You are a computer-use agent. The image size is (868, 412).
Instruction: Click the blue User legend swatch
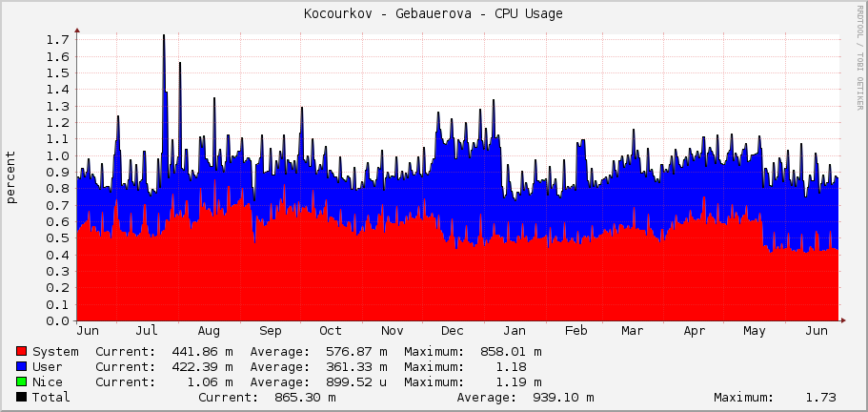pyautogui.click(x=22, y=366)
